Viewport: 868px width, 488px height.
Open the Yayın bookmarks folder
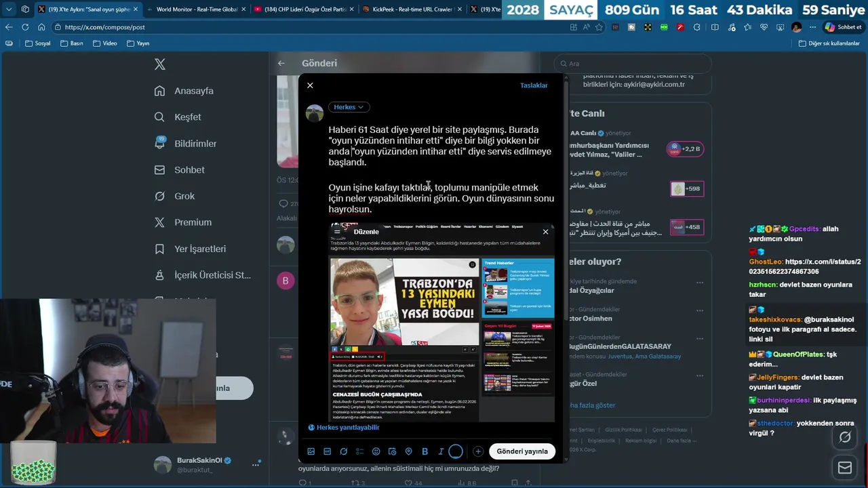click(138, 43)
